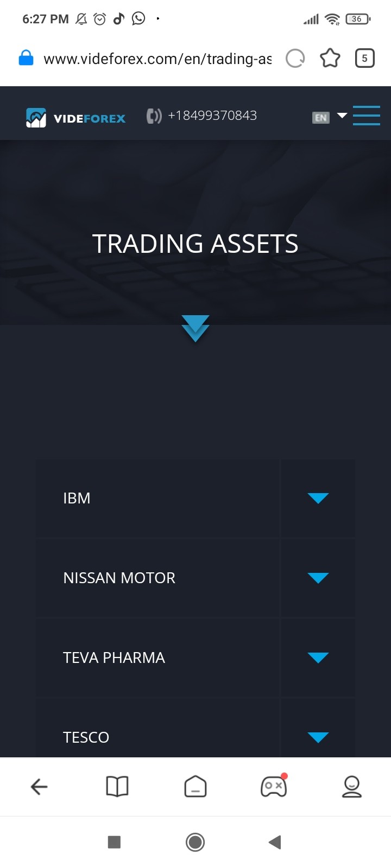The height and width of the screenshot is (868, 391).
Task: Open the EN language dropdown
Action: 330,117
